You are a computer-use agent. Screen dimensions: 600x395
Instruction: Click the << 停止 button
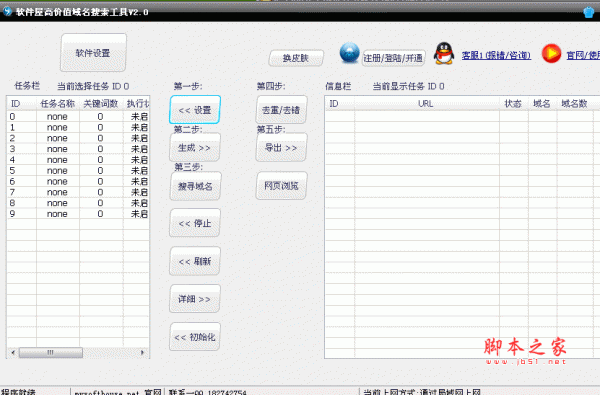click(x=195, y=223)
